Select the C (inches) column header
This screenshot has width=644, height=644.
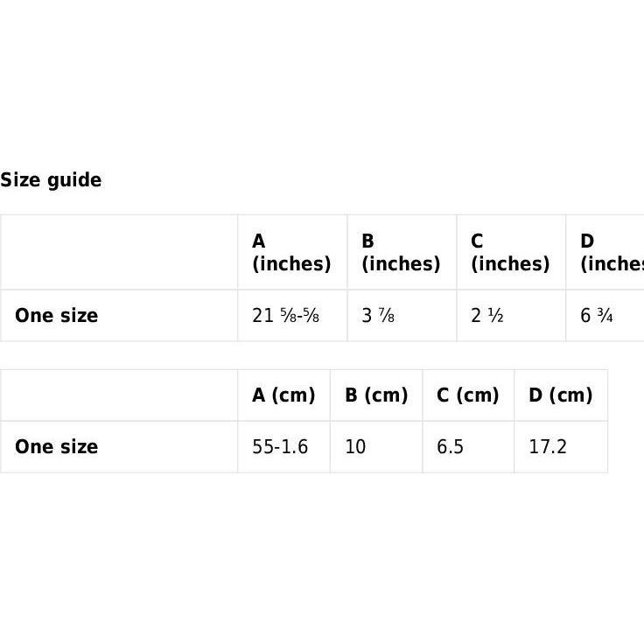pos(511,252)
